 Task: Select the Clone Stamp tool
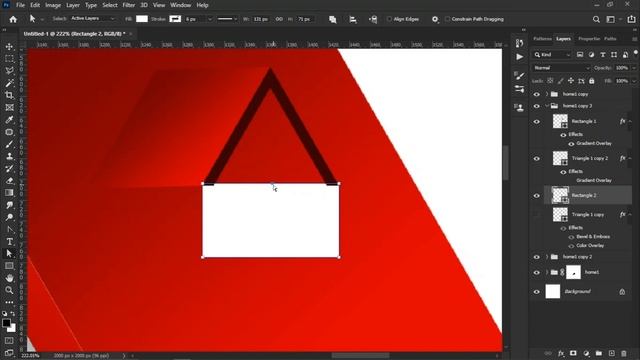pyautogui.click(x=9, y=156)
